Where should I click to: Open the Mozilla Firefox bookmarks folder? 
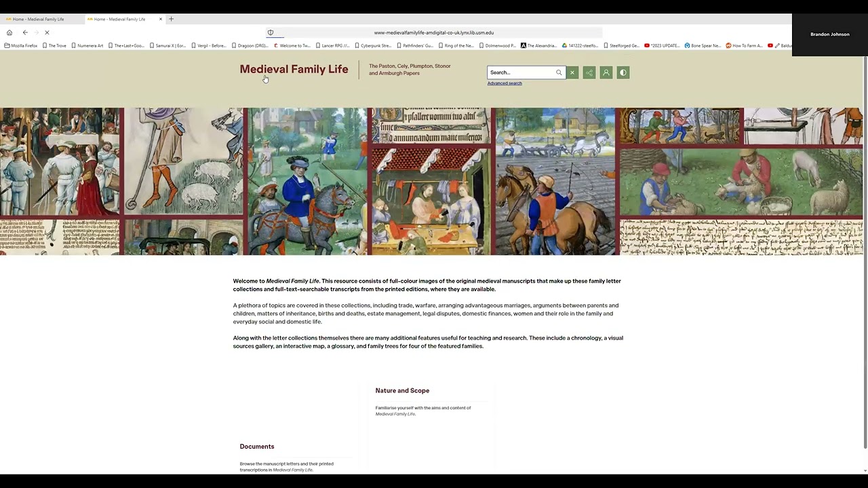tap(21, 45)
